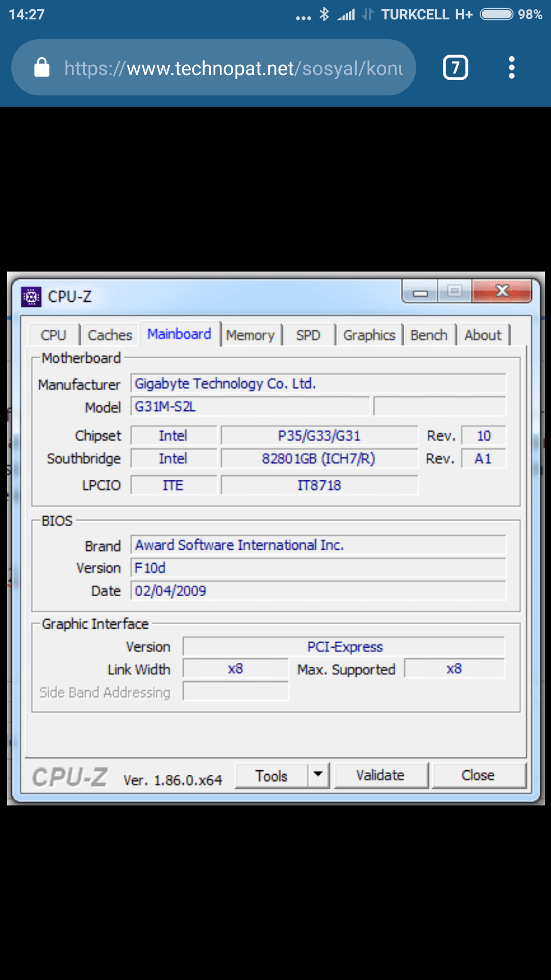551x980 pixels.
Task: Switch to the CPU tab
Action: click(54, 335)
